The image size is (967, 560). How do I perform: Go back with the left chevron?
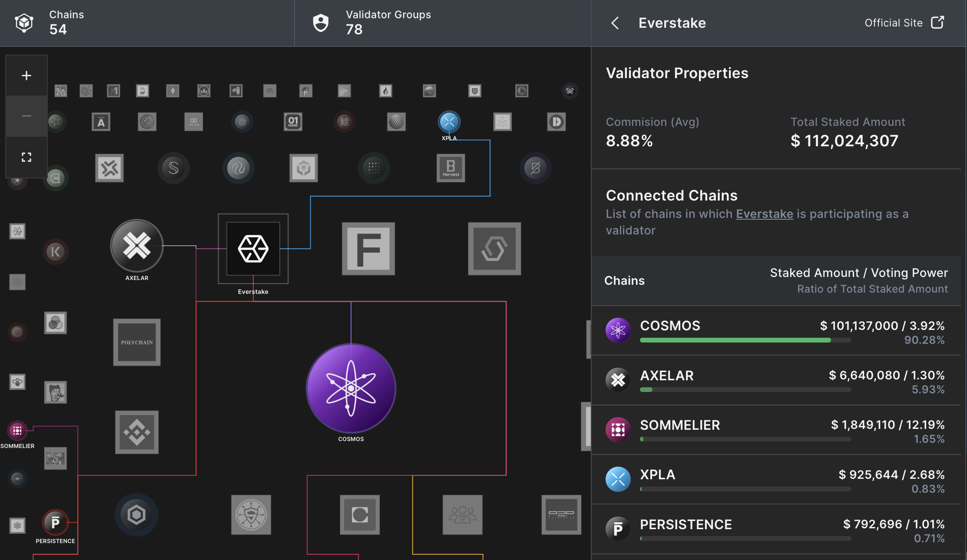click(x=615, y=23)
